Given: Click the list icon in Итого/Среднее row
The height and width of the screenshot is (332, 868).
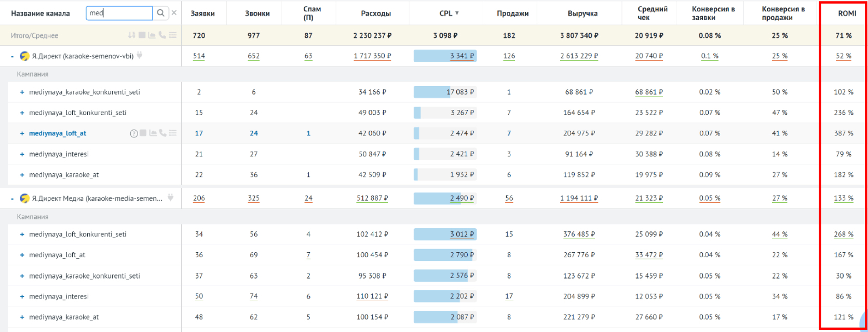Looking at the screenshot, I should tap(173, 35).
